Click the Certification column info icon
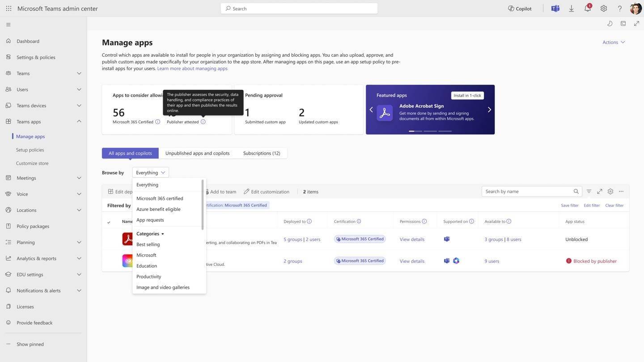644x362 pixels. tap(359, 221)
